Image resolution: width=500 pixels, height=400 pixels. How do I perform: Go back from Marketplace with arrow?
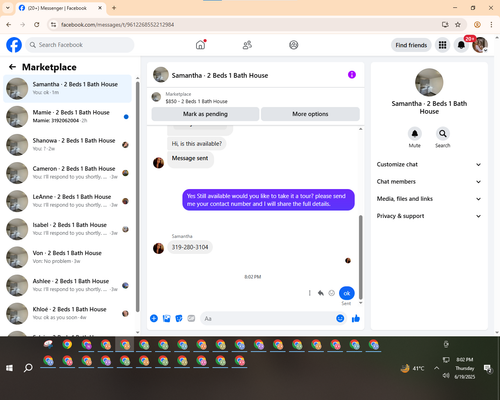point(12,67)
